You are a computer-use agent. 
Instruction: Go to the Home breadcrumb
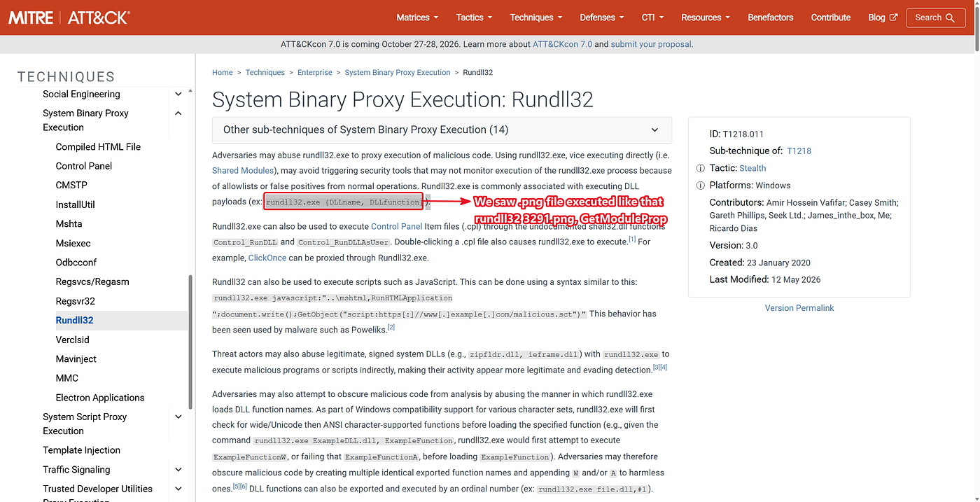coord(223,72)
